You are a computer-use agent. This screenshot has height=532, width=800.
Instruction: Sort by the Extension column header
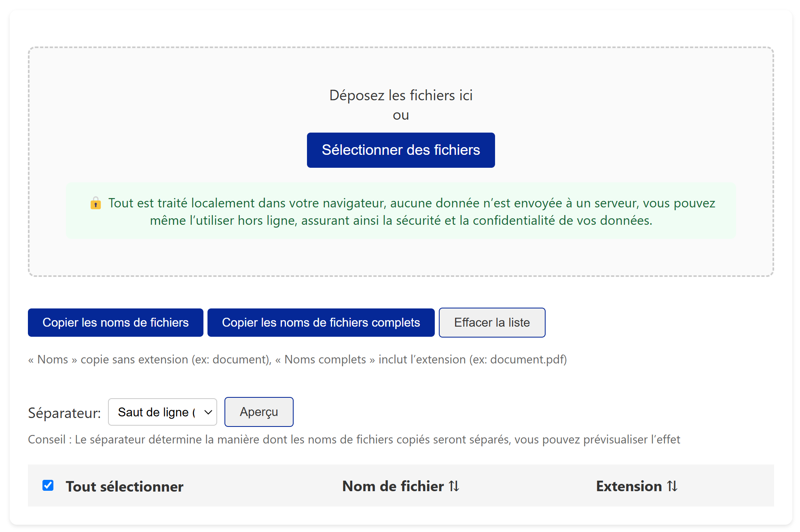click(637, 486)
